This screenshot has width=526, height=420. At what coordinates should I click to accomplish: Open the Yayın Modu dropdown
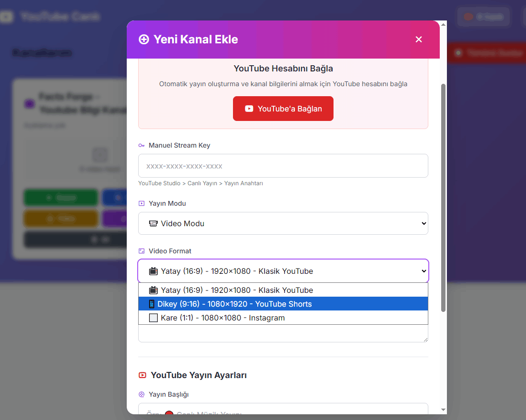pos(283,223)
